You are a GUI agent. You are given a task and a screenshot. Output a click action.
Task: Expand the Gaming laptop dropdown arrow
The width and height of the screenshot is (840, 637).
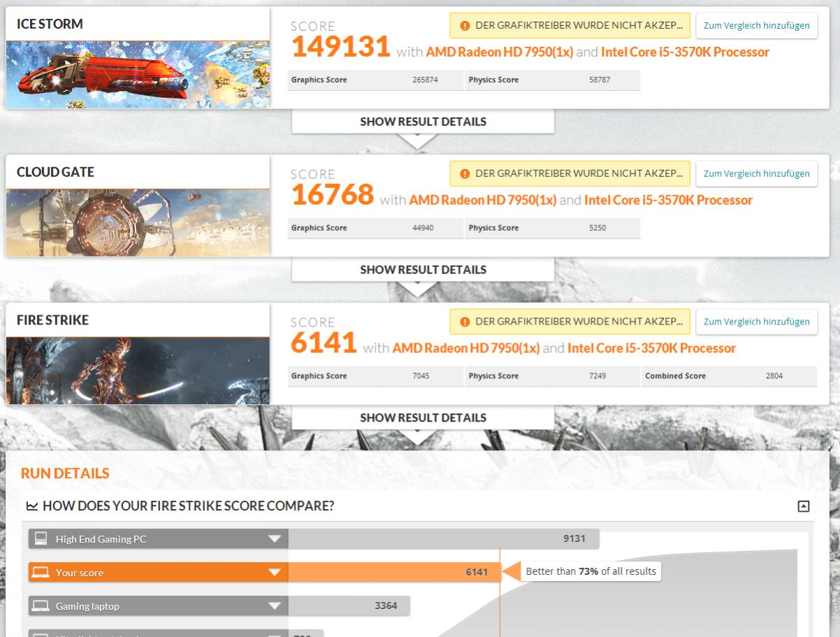275,606
